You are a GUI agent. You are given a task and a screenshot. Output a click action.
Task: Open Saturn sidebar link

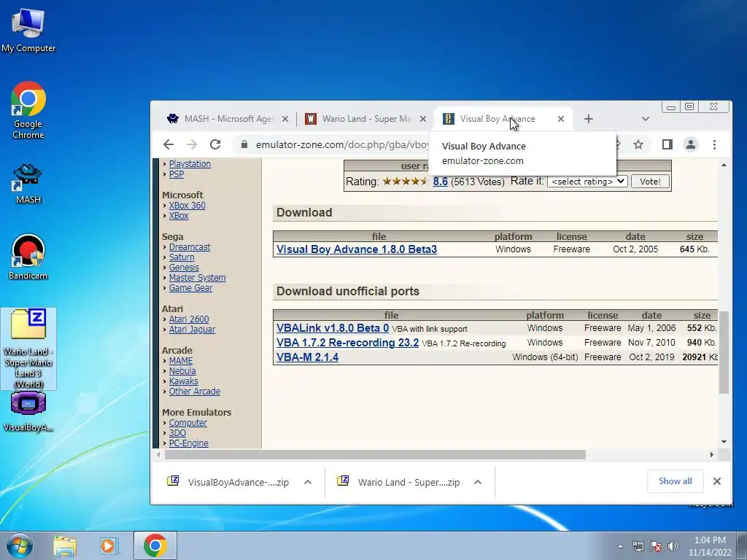[x=182, y=257]
